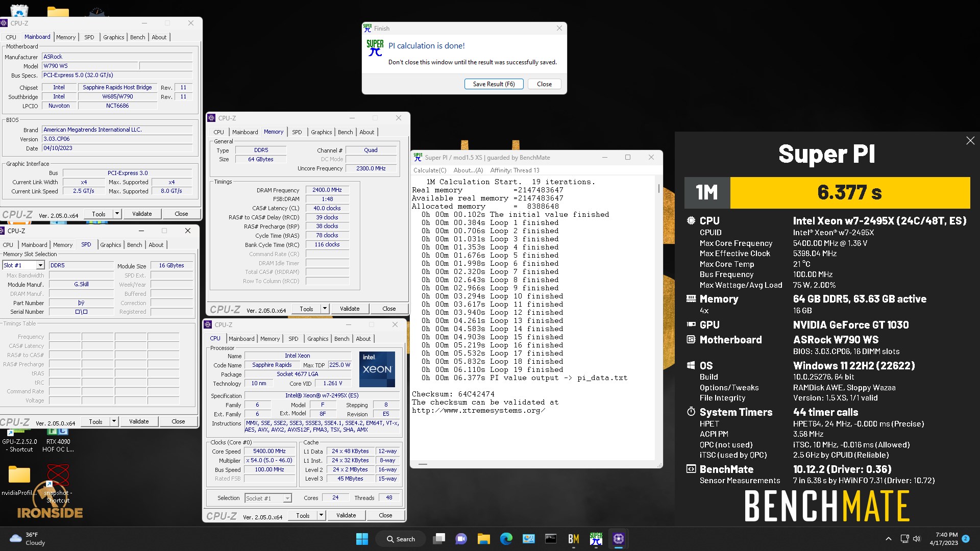Open the volume tray icon
980x551 pixels.
pyautogui.click(x=917, y=539)
